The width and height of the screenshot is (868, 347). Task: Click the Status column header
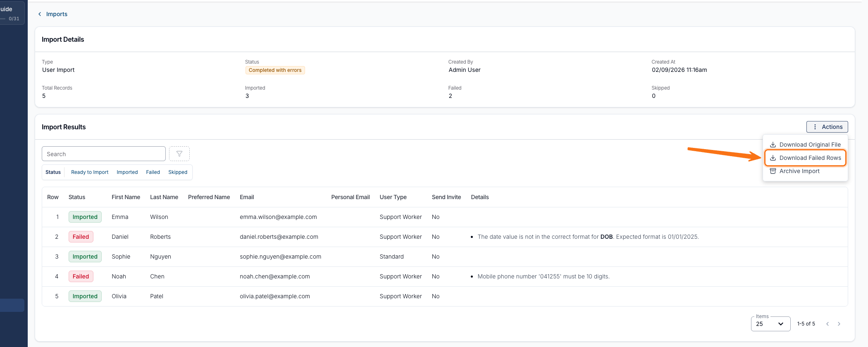pos(77,197)
